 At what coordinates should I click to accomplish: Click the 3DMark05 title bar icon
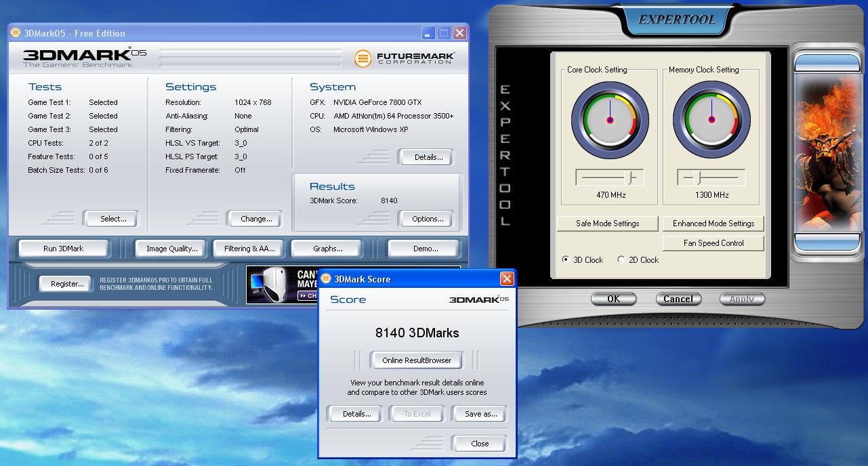16,33
